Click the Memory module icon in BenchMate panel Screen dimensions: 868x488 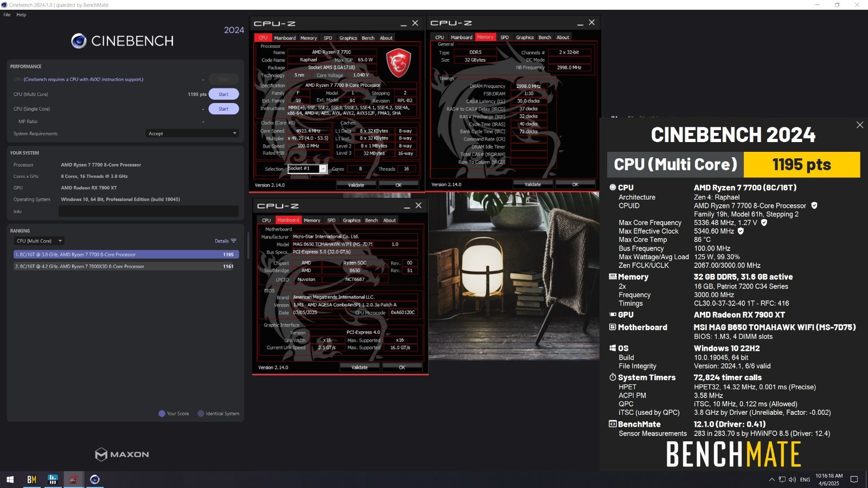pos(612,277)
